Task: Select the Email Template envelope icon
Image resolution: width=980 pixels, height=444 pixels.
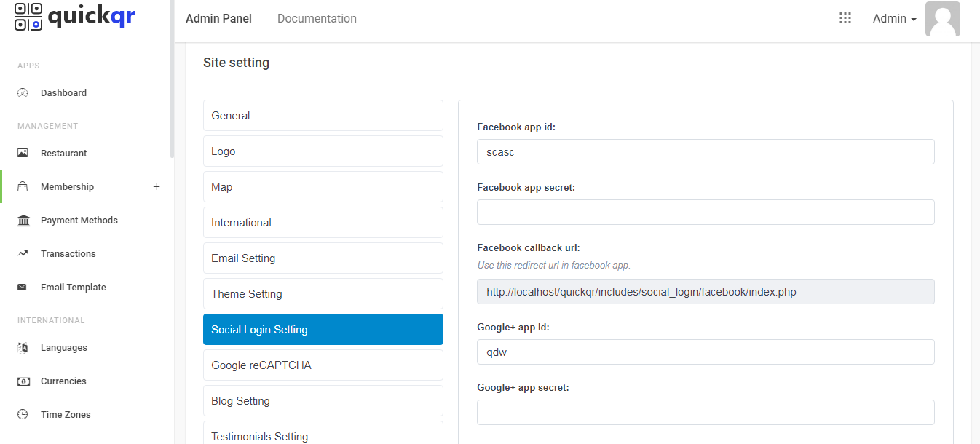Action: click(x=23, y=287)
